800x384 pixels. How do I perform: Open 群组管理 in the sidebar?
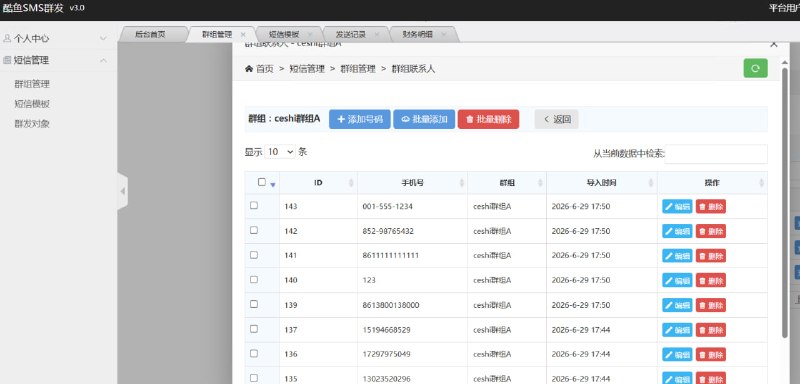[32, 84]
